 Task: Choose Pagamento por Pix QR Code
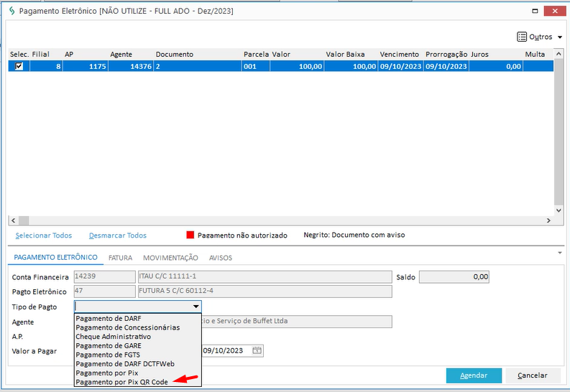121,382
